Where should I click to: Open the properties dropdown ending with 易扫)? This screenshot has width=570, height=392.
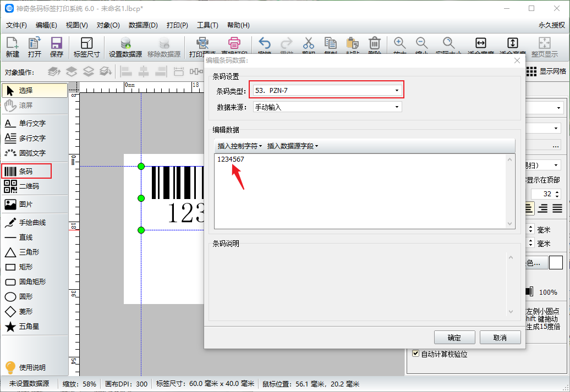(x=542, y=165)
